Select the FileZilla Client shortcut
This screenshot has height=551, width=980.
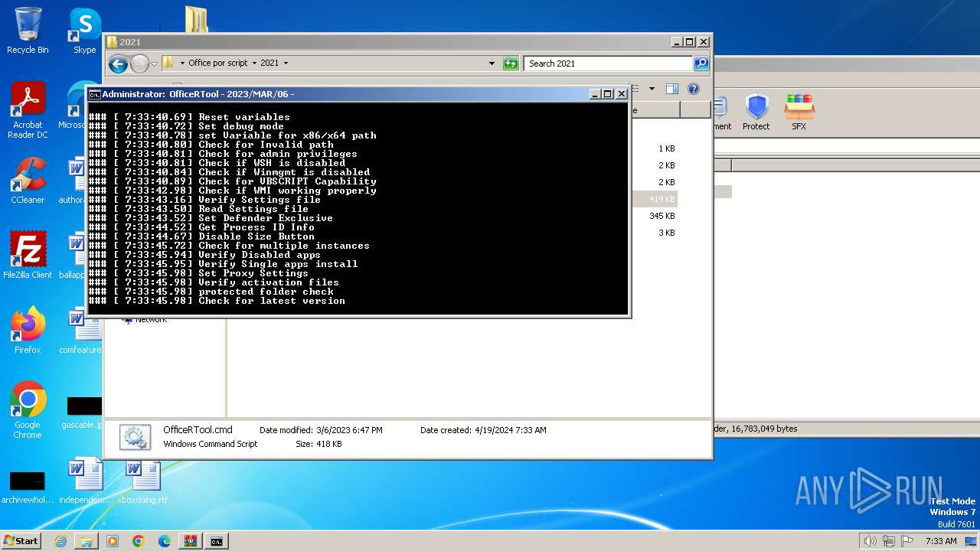[28, 256]
